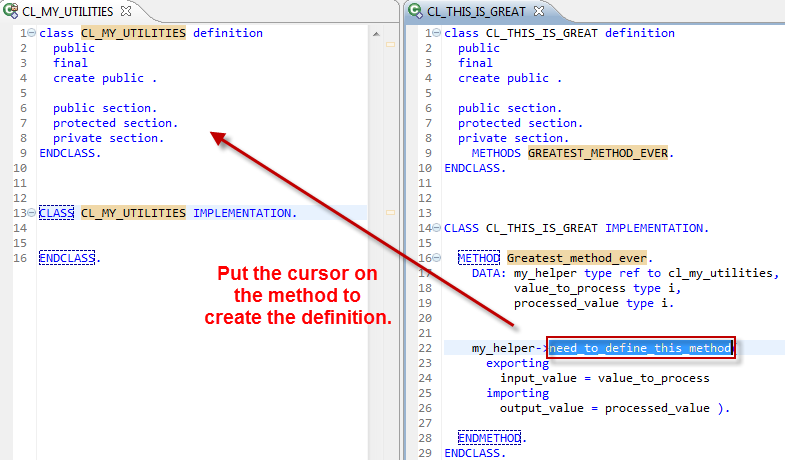
Task: Place the cursor on need_to_define_this_method
Action: 640,348
